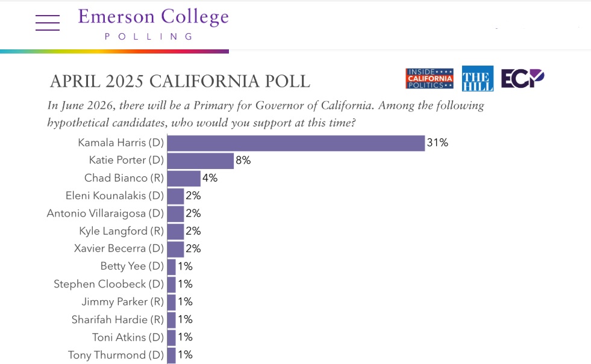The height and width of the screenshot is (364, 591).
Task: Select the Xavier Becerra (D) label
Action: 119,248
